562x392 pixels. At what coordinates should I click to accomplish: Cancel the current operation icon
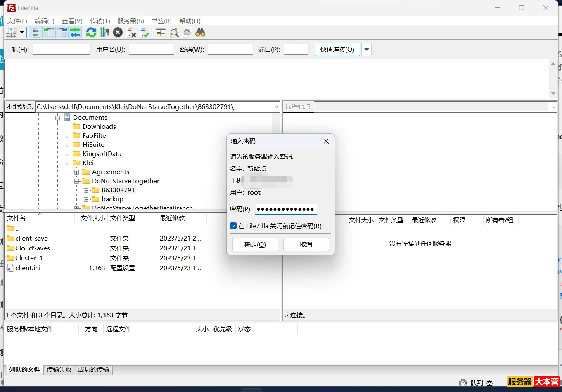(x=118, y=33)
